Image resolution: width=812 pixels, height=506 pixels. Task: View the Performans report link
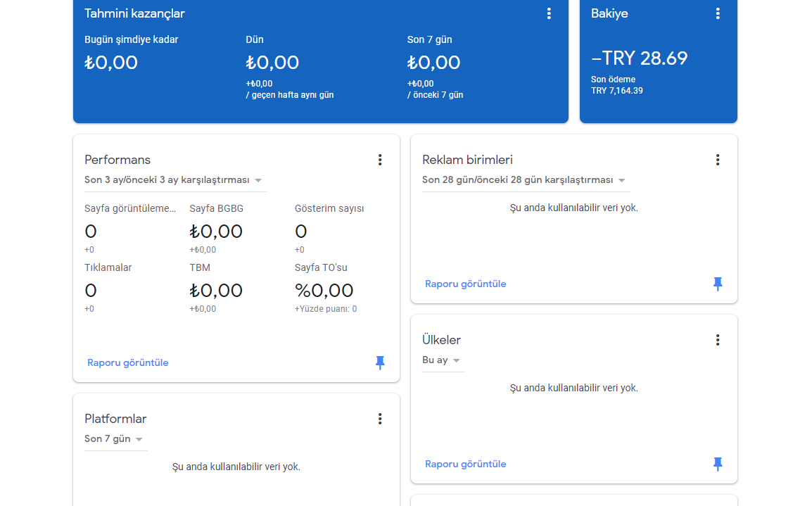click(128, 363)
